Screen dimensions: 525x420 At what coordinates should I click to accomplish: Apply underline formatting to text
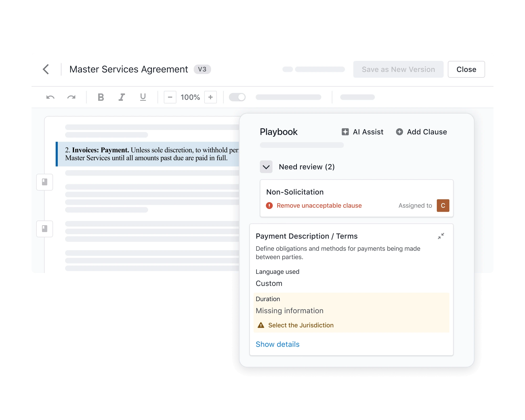[x=143, y=97]
